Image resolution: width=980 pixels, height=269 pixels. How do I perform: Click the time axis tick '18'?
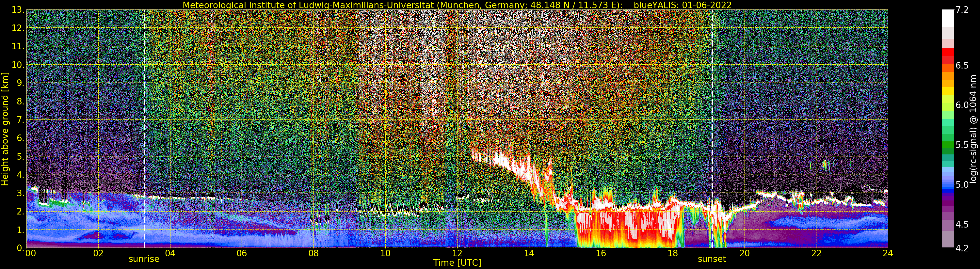tap(673, 253)
